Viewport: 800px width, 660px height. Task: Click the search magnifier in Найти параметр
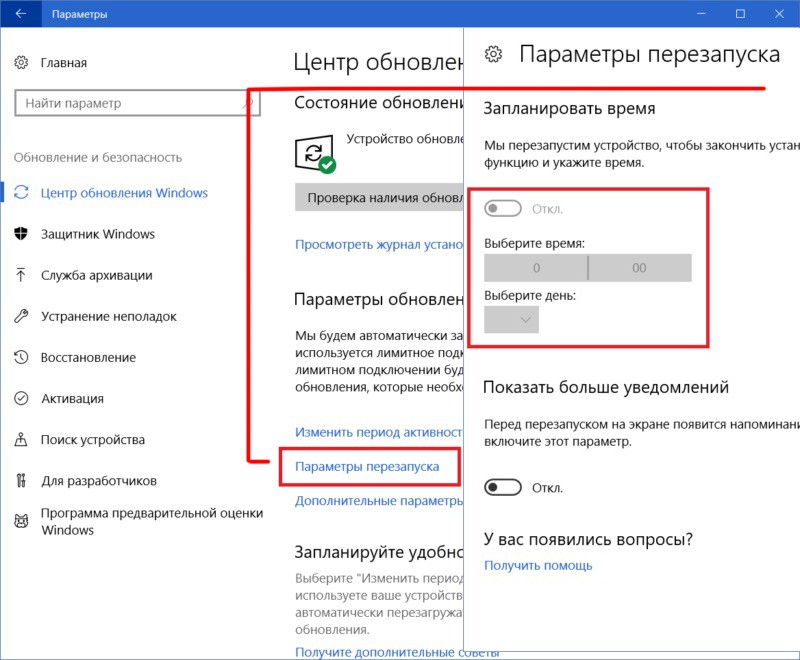248,103
